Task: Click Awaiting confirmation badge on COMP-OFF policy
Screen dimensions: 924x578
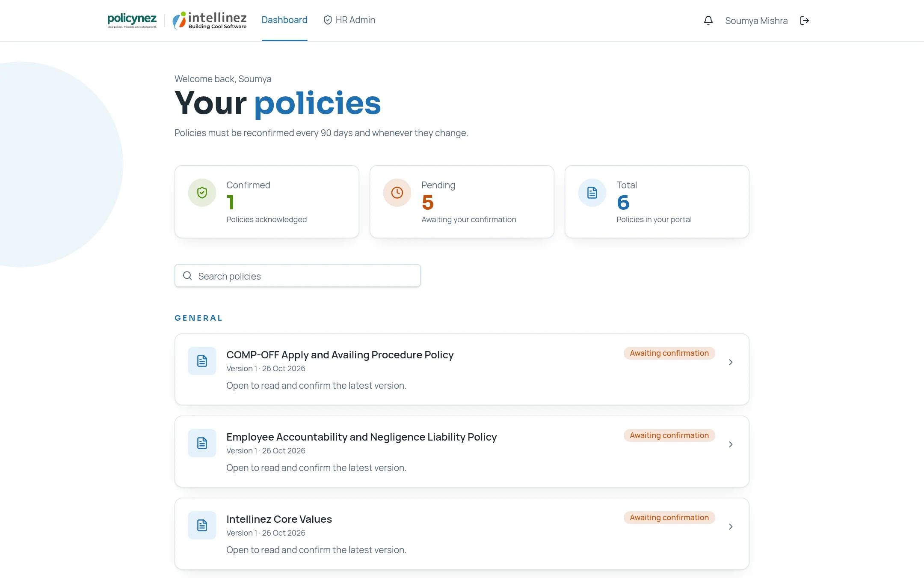Action: click(669, 353)
